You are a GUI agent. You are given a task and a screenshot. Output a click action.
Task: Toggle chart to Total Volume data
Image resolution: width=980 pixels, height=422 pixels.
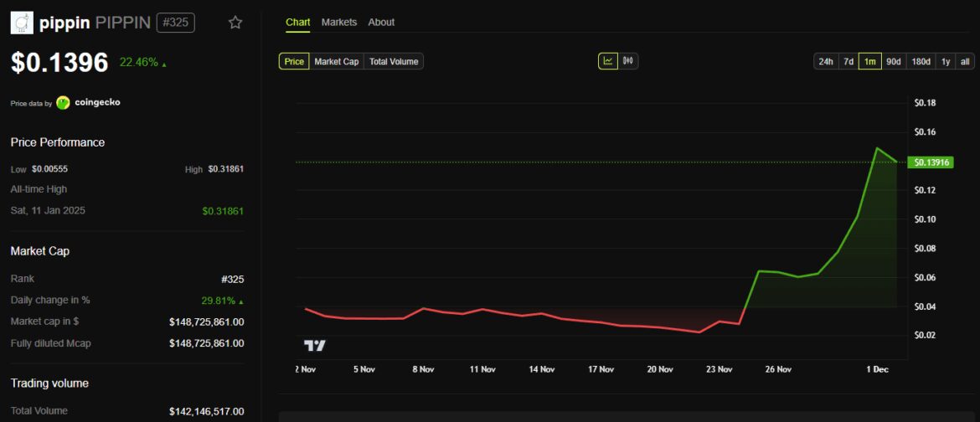tap(393, 61)
